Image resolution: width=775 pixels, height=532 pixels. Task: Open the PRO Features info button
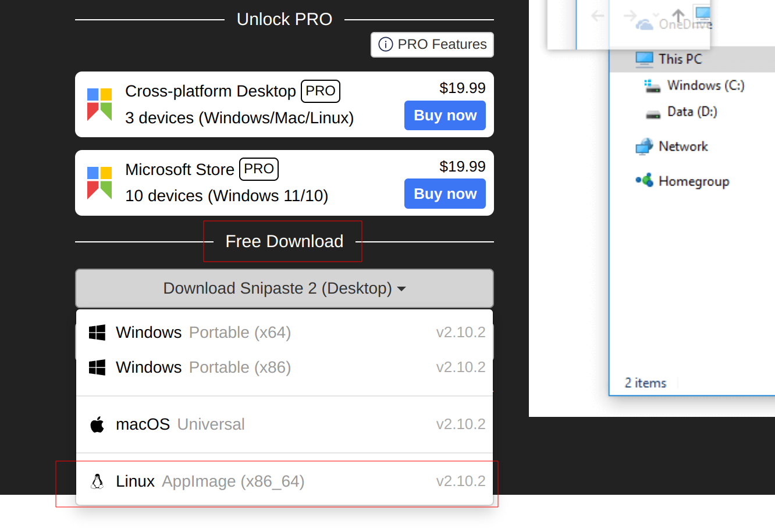click(432, 45)
